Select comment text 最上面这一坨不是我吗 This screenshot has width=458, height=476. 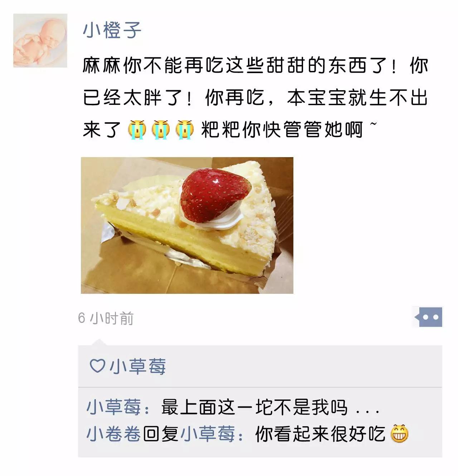254,407
